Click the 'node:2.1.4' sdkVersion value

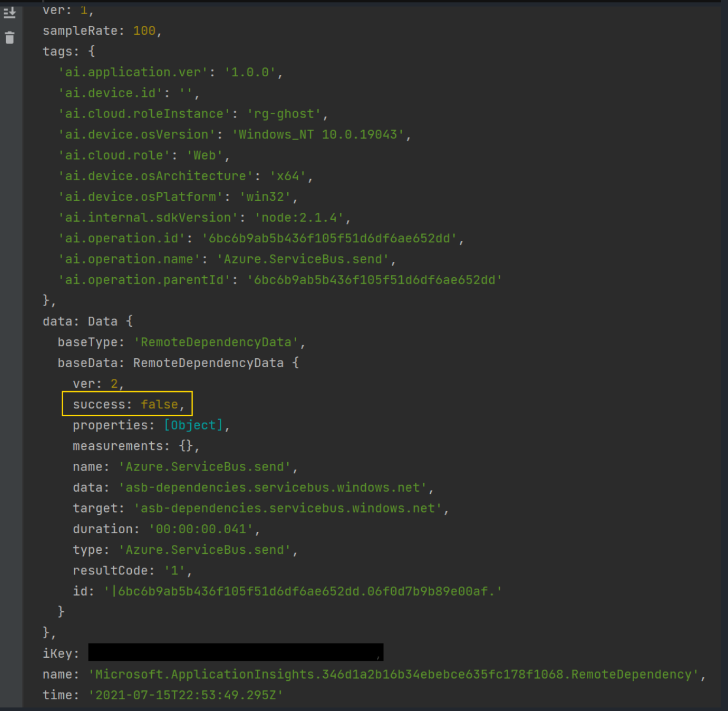click(x=299, y=217)
